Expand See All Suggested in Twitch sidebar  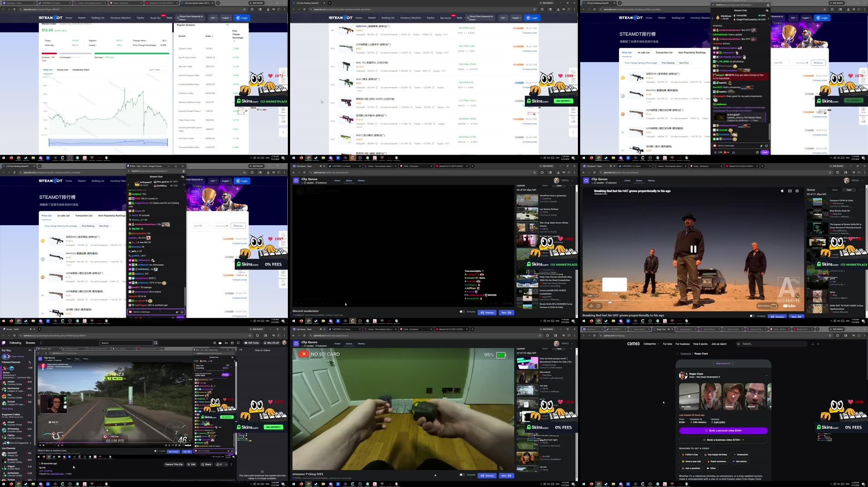[17, 443]
